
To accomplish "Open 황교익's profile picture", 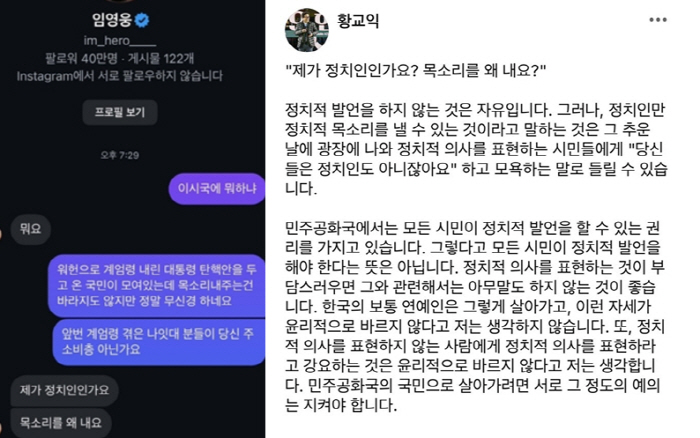I will point(307,30).
